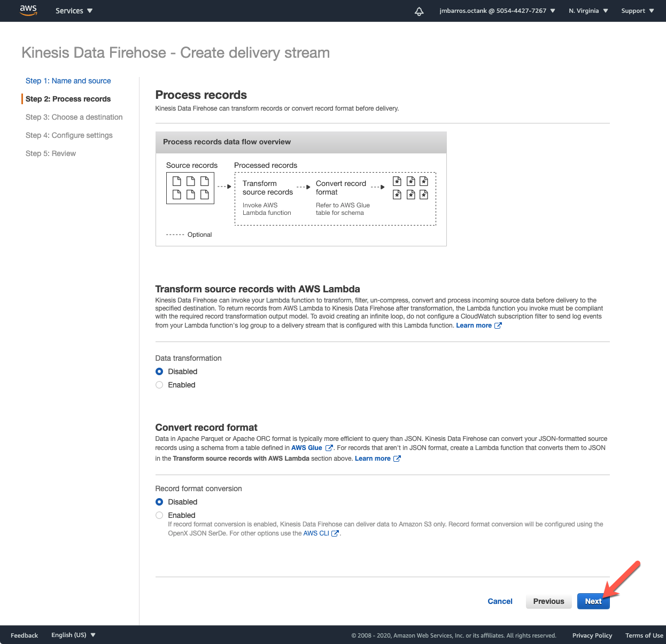Select Step 4: Configure settings
This screenshot has width=666, height=644.
[69, 135]
